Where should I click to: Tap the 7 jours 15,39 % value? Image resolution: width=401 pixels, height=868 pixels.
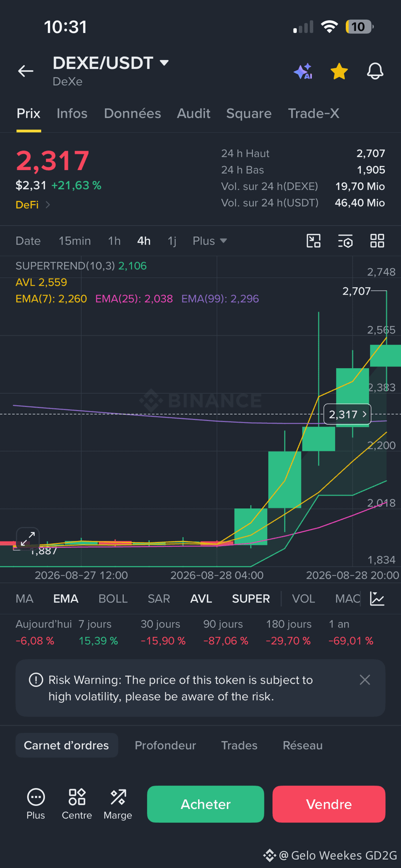(98, 641)
